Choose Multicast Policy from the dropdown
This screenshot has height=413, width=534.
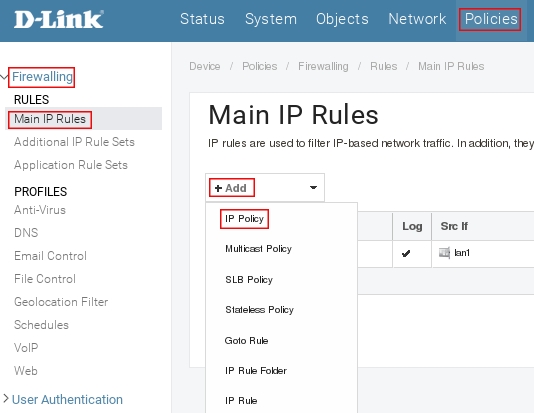258,249
